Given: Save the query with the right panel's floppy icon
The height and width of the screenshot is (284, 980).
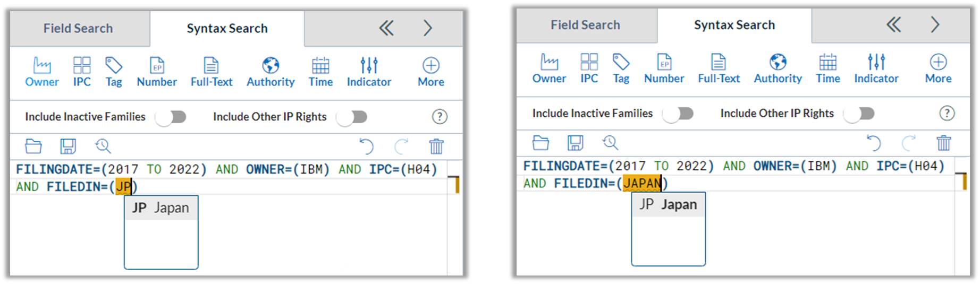Looking at the screenshot, I should pos(575,142).
